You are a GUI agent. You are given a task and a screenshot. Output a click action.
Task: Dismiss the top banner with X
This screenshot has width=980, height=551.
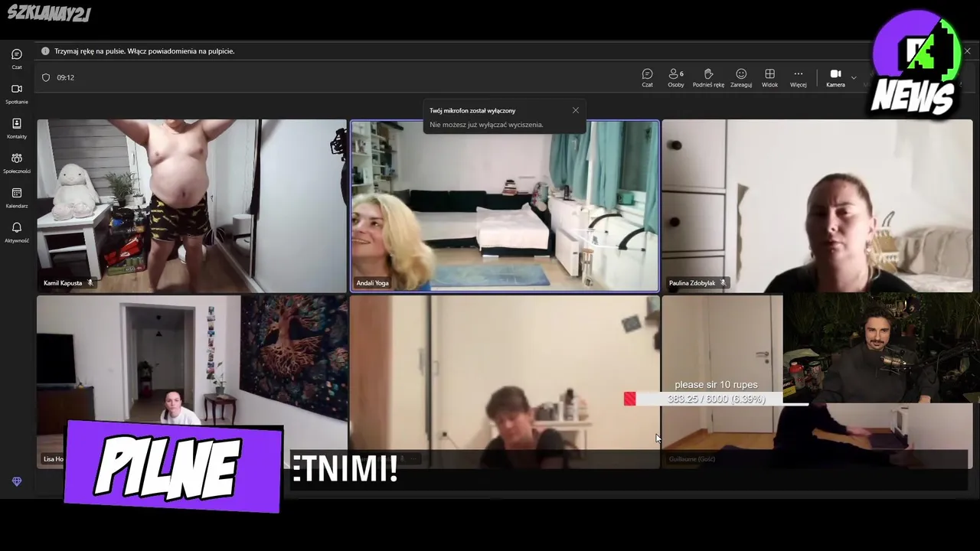[x=968, y=51]
